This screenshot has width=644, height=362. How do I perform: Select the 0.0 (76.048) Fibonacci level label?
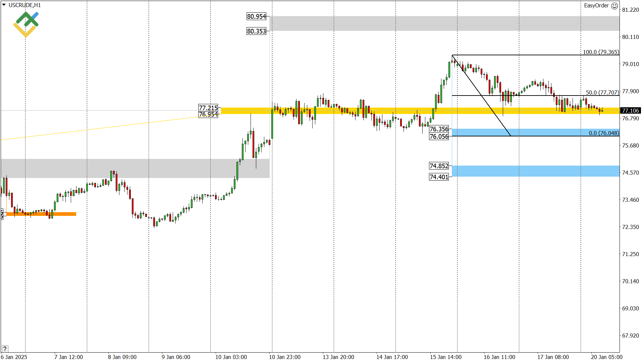[604, 133]
